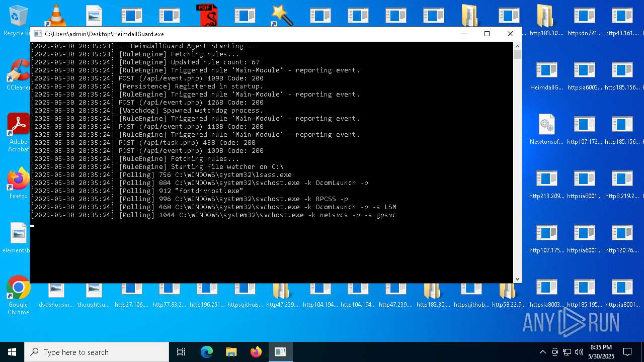This screenshot has height=362, width=644.
Task: Select the http58.22.9... folder icon
Action: click(509, 296)
